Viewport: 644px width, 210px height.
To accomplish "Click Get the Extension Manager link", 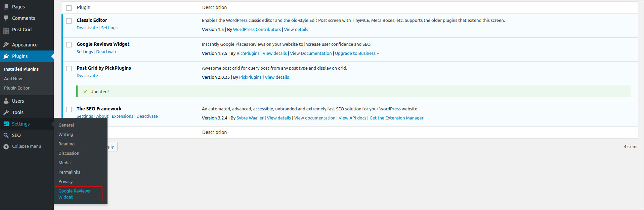I will click(396, 118).
